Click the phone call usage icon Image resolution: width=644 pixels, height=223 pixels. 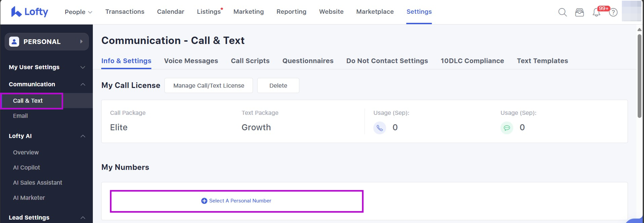pyautogui.click(x=379, y=128)
